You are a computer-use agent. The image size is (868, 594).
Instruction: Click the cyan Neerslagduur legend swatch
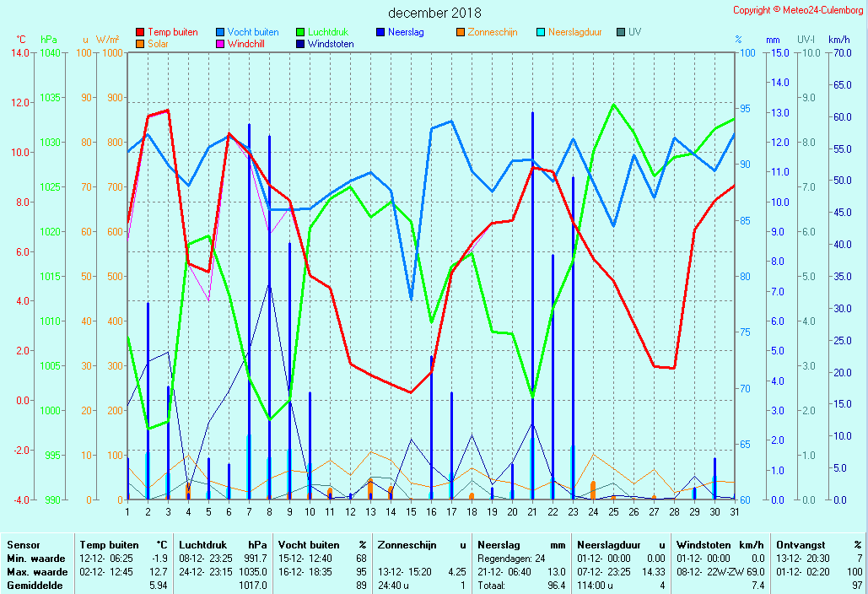541,33
